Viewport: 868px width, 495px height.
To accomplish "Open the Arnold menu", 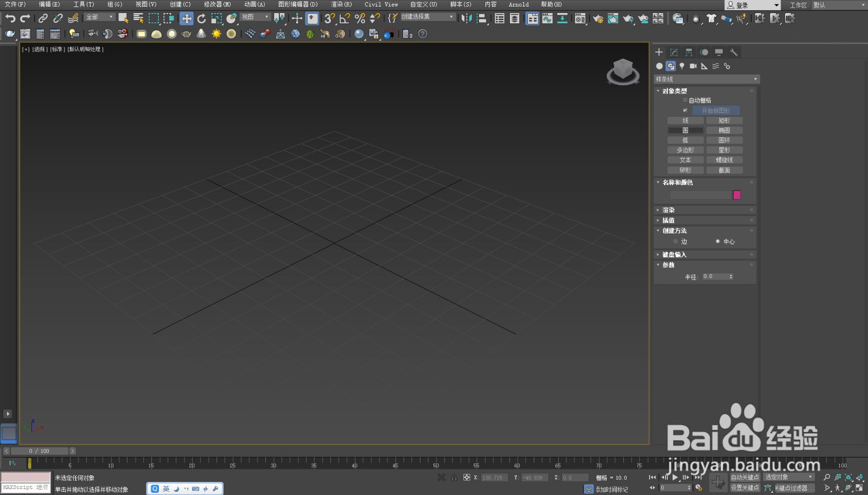I will coord(519,4).
